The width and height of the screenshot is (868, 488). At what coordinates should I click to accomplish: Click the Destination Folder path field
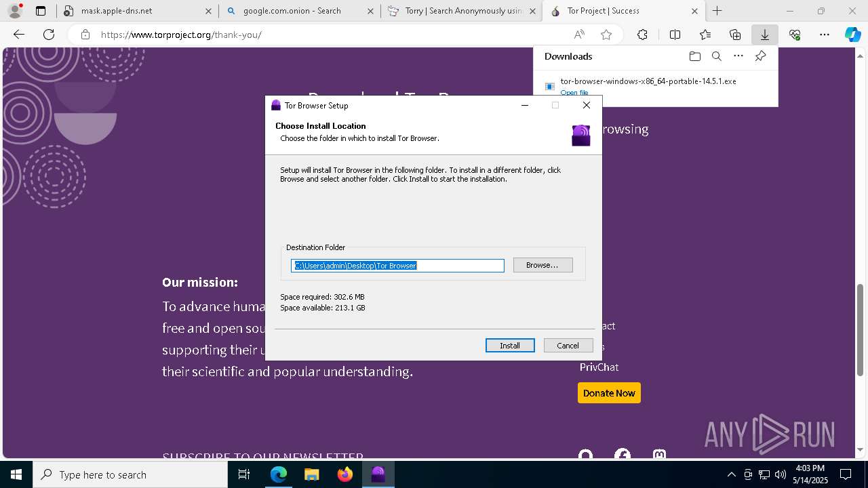(397, 266)
